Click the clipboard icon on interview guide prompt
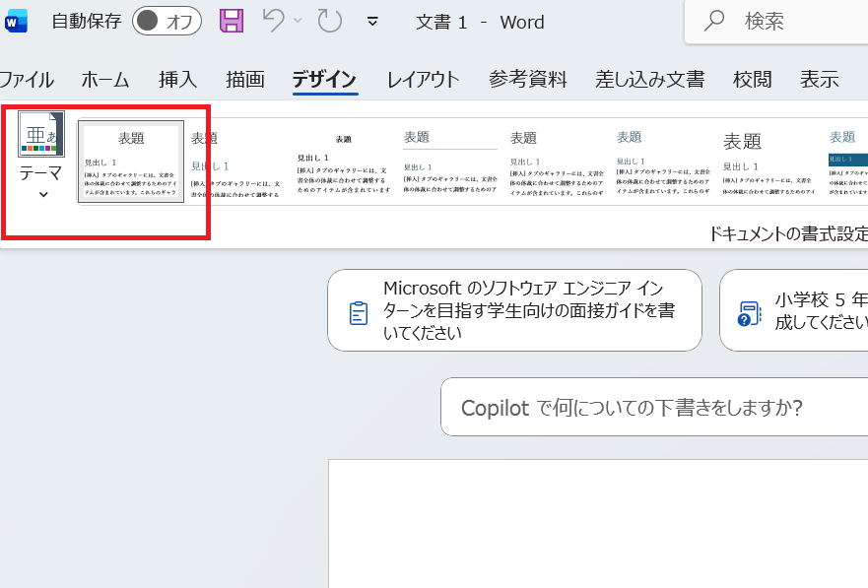 (x=359, y=313)
